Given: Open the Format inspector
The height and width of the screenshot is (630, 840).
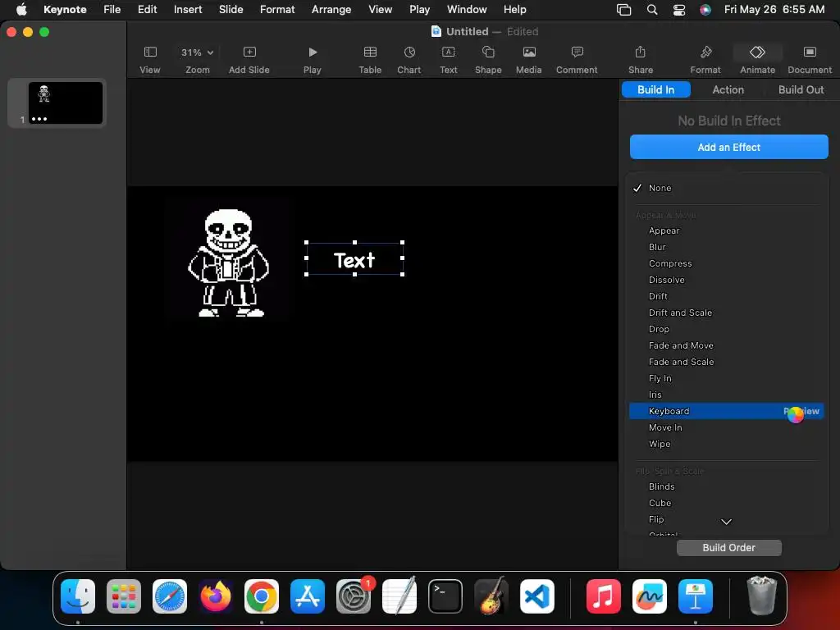Looking at the screenshot, I should pyautogui.click(x=705, y=59).
